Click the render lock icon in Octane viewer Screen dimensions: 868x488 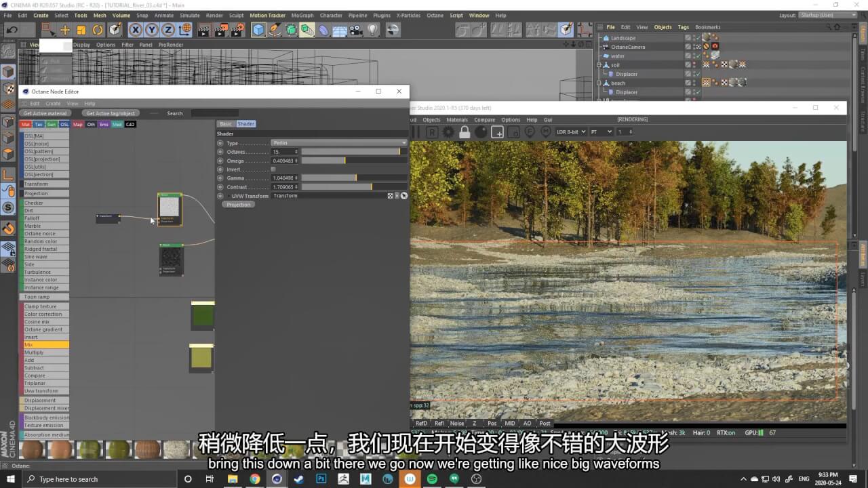click(465, 132)
